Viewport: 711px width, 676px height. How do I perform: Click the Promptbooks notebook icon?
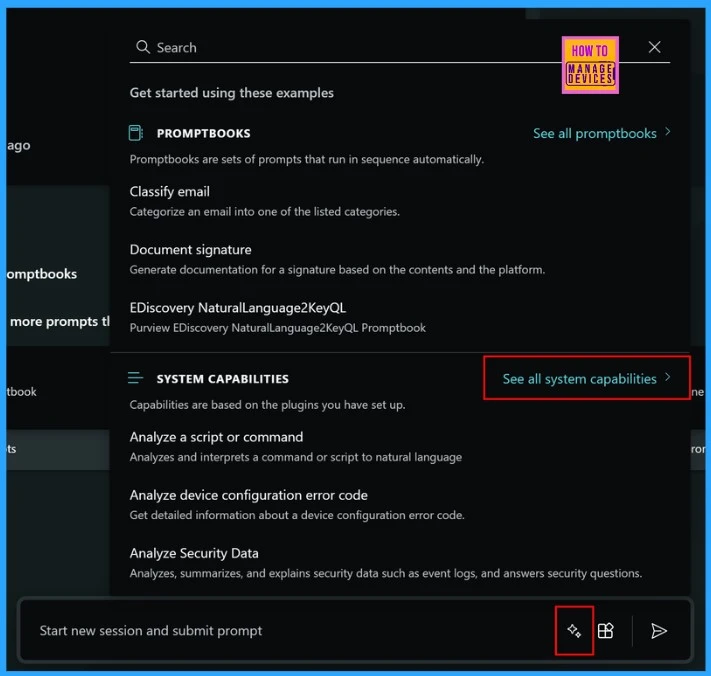click(x=136, y=133)
